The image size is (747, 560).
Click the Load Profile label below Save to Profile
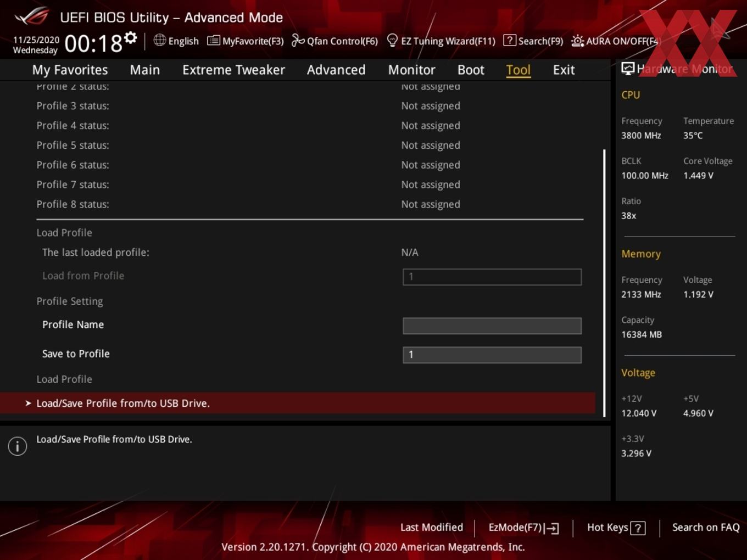tap(64, 379)
